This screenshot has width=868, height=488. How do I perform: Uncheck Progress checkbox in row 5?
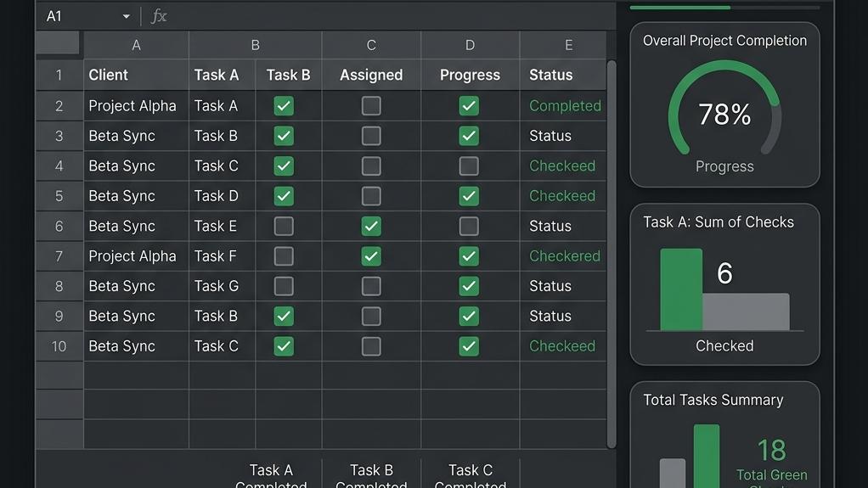(469, 196)
